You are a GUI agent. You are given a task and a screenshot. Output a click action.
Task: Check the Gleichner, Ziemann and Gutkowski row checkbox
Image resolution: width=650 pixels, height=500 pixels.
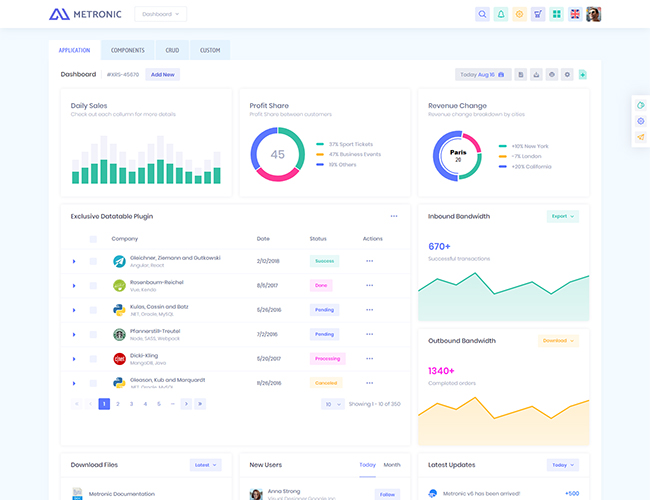pos(93,261)
